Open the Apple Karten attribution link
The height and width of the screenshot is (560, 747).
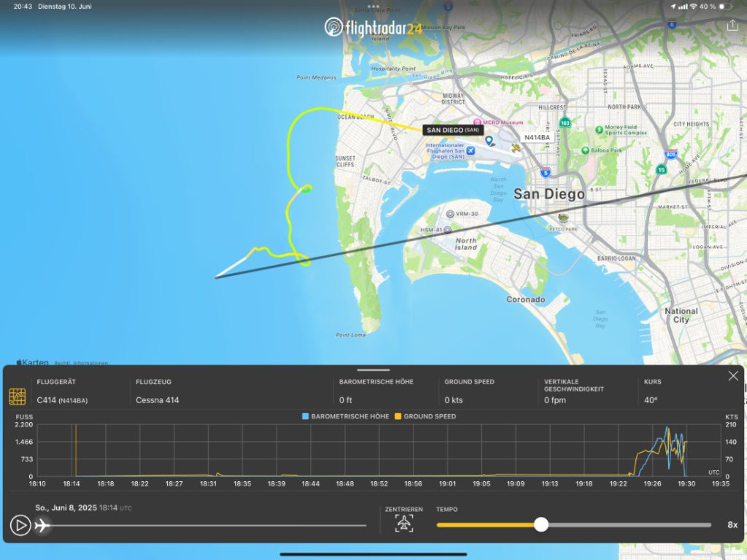32,362
